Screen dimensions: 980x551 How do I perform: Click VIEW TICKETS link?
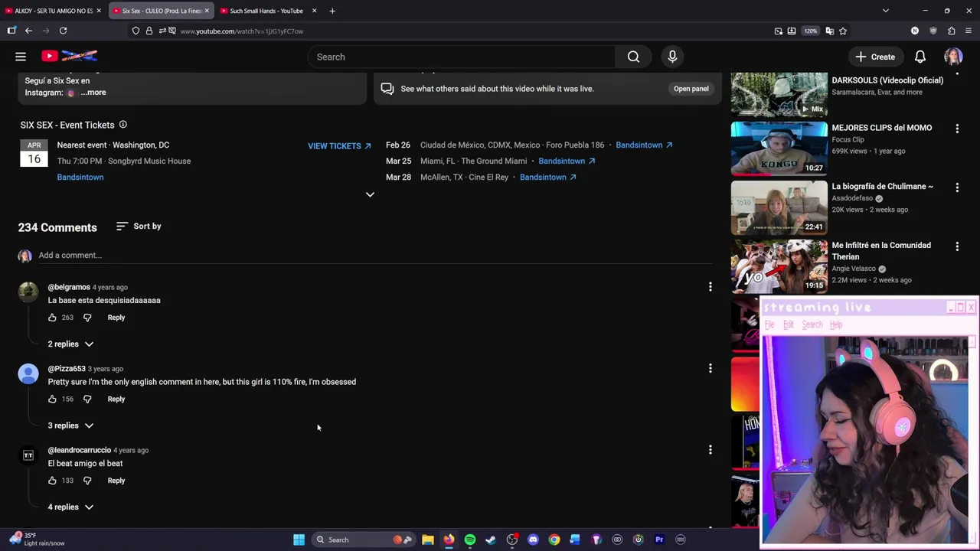coord(339,146)
